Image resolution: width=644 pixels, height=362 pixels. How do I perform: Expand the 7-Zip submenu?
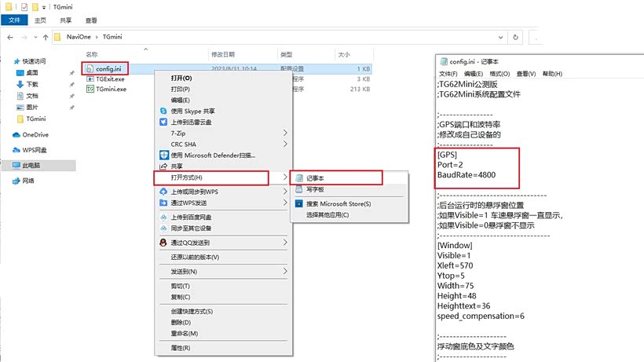point(284,133)
